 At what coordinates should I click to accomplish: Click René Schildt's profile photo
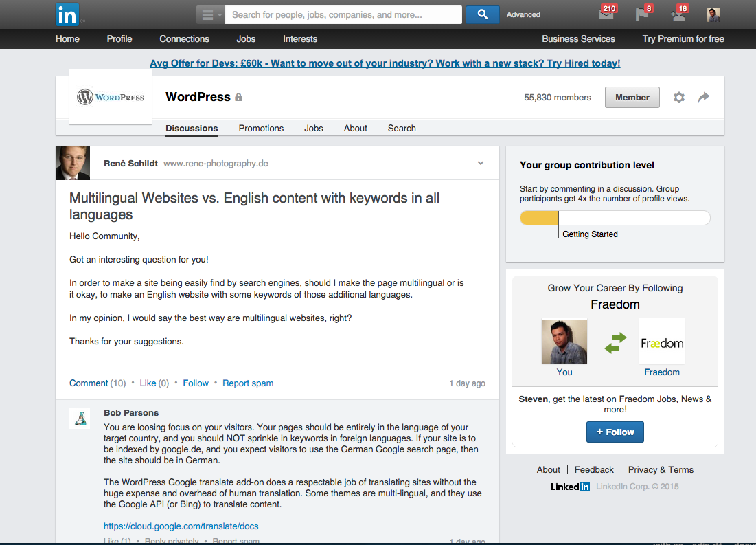tap(73, 163)
